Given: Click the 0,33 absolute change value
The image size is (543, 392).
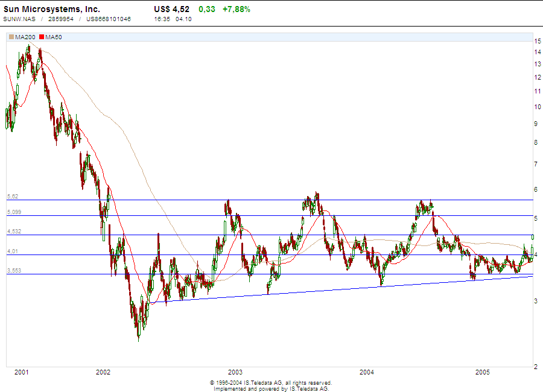Looking at the screenshot, I should click(207, 10).
